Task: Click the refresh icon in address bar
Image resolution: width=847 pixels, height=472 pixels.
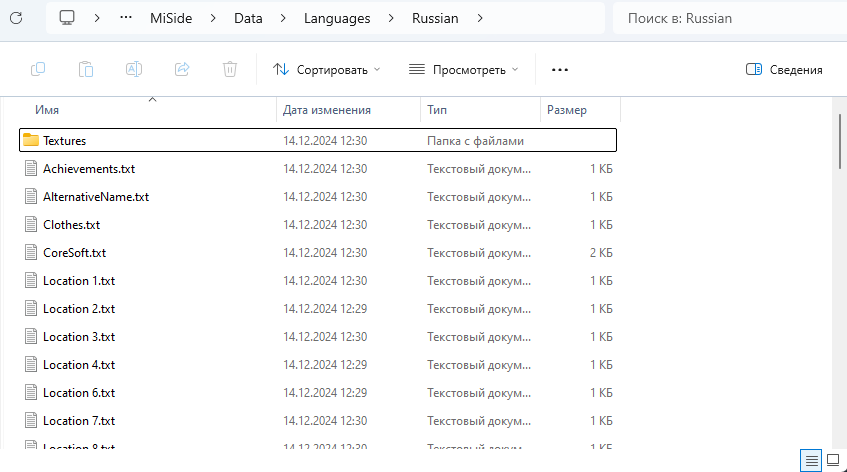Action: 16,19
